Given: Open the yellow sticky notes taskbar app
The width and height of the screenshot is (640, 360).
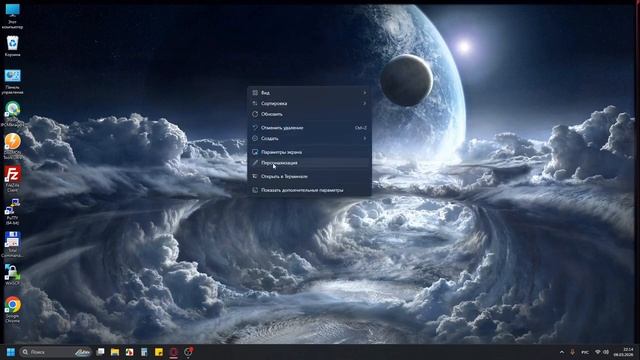Looking at the screenshot, I should [x=159, y=352].
